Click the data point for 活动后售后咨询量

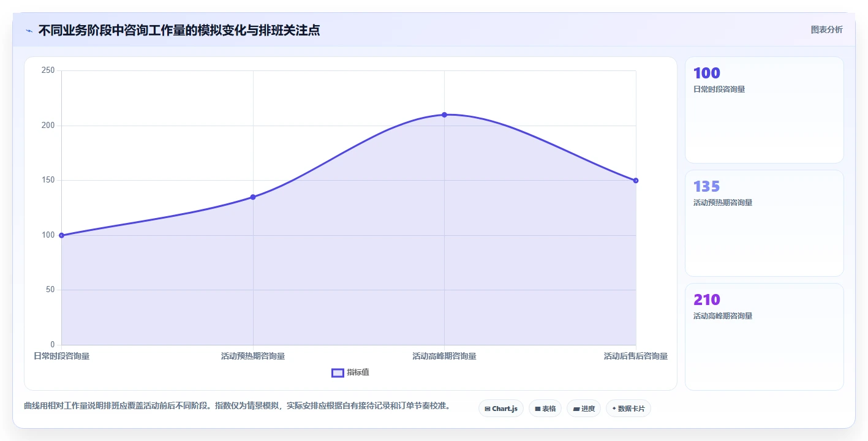point(636,181)
